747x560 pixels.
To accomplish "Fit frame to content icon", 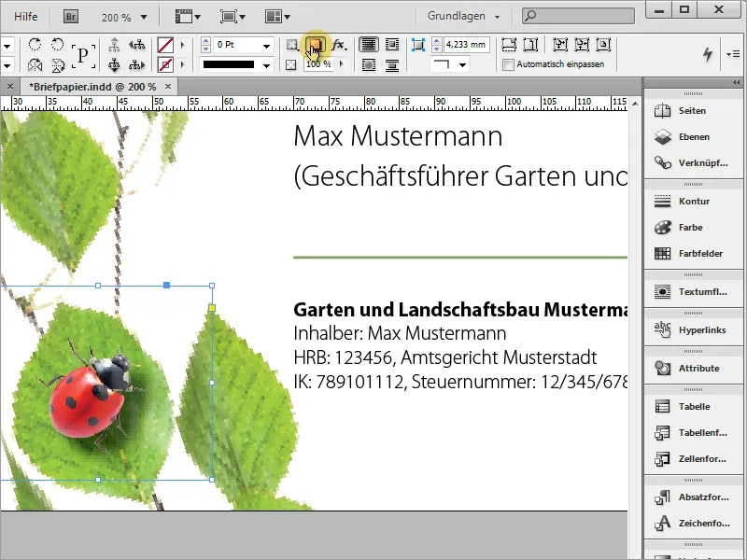I will (582, 45).
